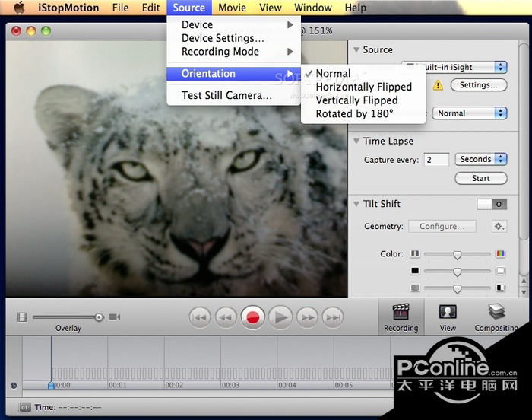The height and width of the screenshot is (420, 532).
Task: Toggle the Tilt Shift switch
Action: click(x=491, y=204)
